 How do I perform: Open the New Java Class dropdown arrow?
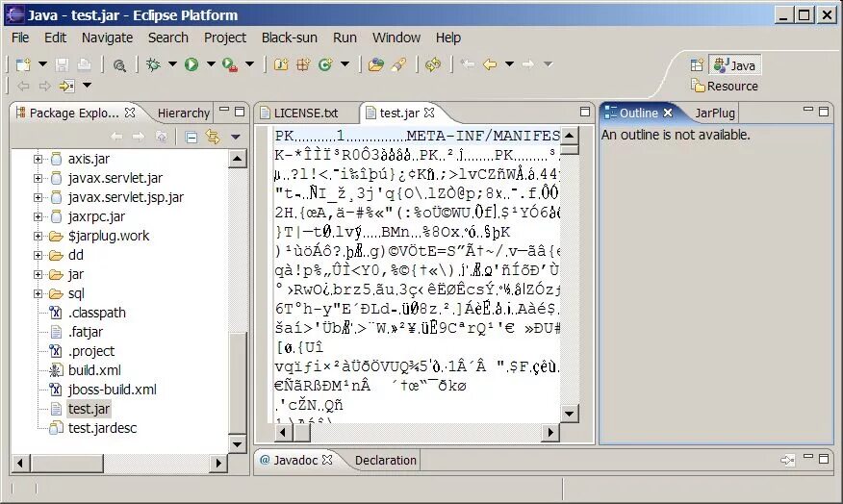[x=345, y=64]
